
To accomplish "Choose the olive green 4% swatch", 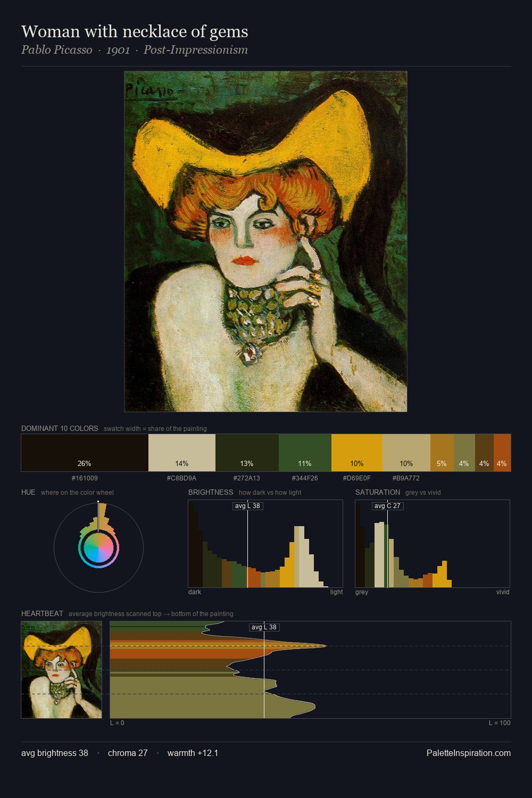I will 464,453.
